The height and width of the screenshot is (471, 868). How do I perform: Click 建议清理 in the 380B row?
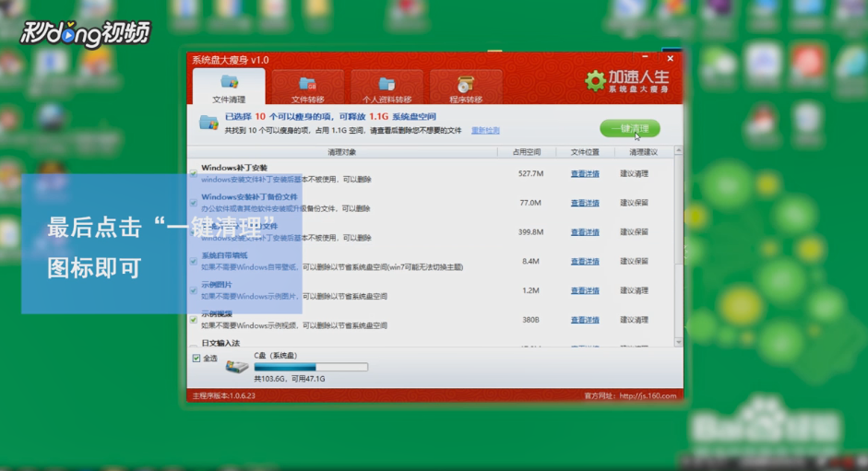[634, 320]
